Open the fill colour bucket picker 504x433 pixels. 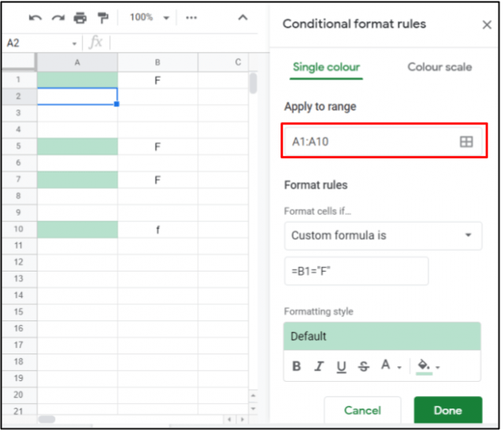[427, 366]
